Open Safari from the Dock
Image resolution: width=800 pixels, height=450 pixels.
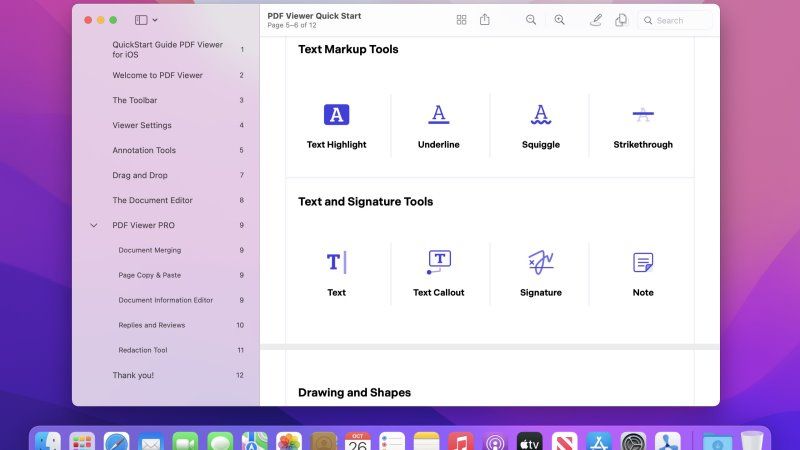click(116, 442)
